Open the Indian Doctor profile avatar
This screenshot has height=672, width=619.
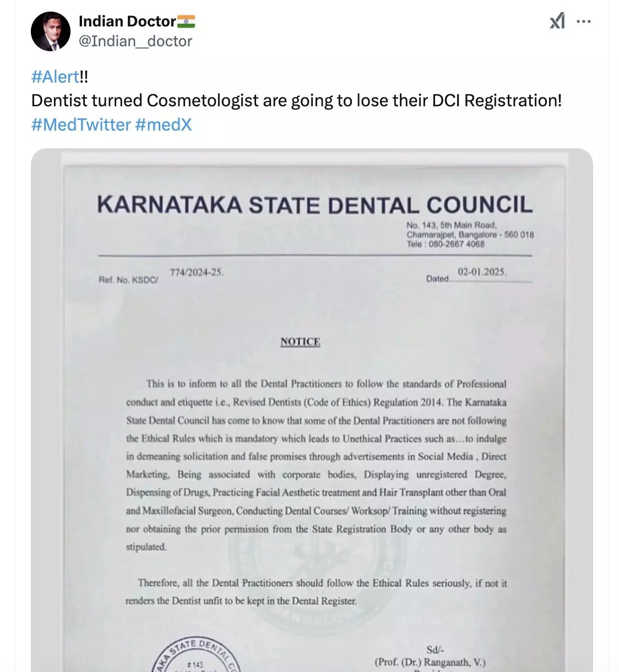[51, 31]
